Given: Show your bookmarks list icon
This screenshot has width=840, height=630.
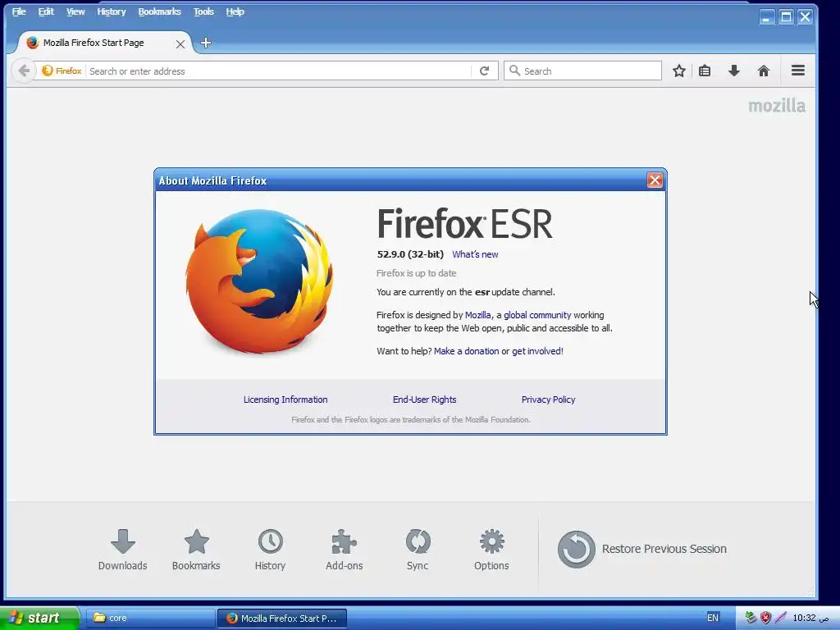Looking at the screenshot, I should point(705,71).
